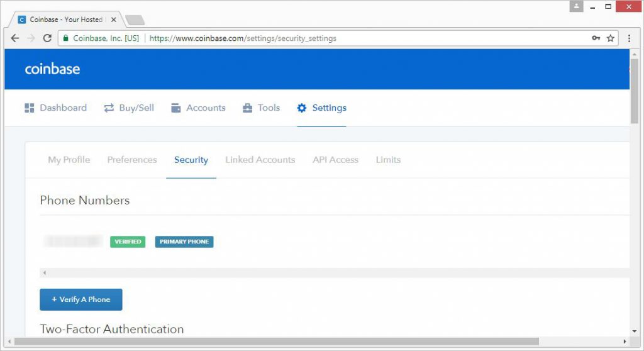Reload the Coinbase page
Image resolution: width=644 pixels, height=351 pixels.
(x=47, y=38)
